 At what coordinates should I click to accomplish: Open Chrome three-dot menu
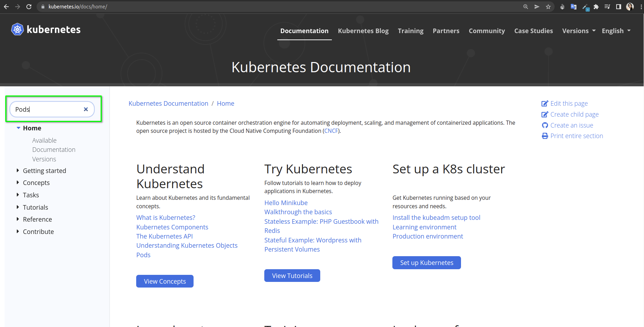[x=641, y=7]
